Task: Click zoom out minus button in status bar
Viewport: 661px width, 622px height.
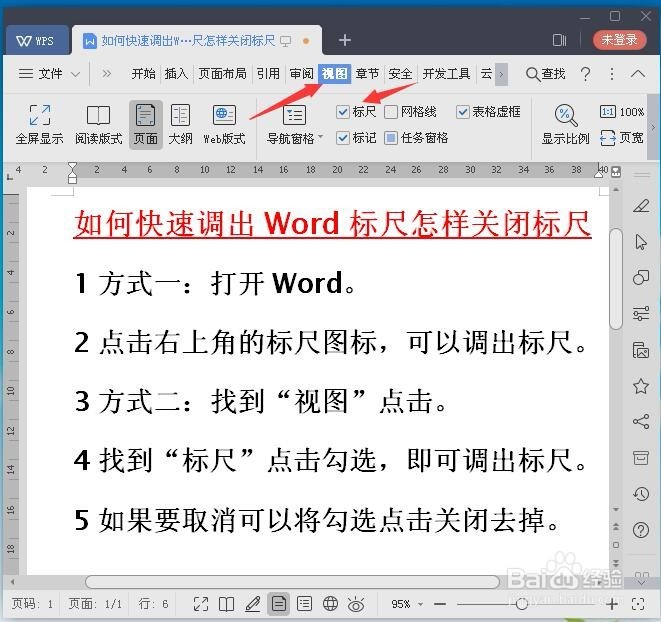Action: pyautogui.click(x=440, y=604)
